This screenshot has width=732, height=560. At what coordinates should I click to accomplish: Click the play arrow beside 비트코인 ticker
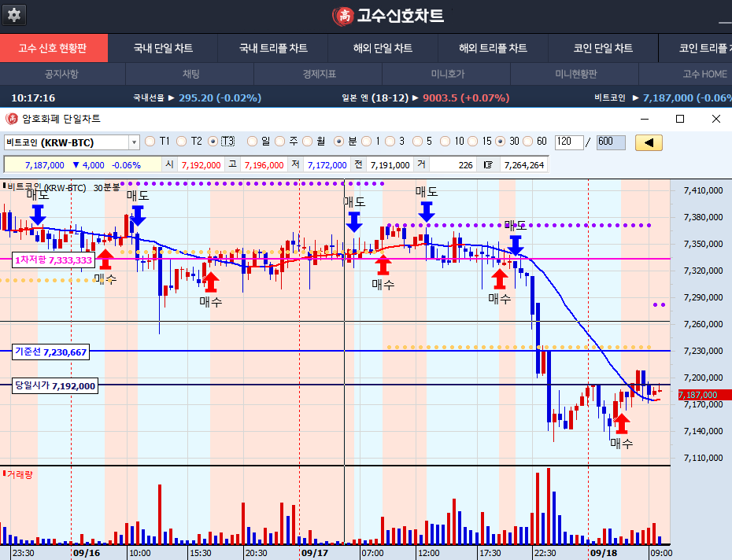(x=634, y=98)
